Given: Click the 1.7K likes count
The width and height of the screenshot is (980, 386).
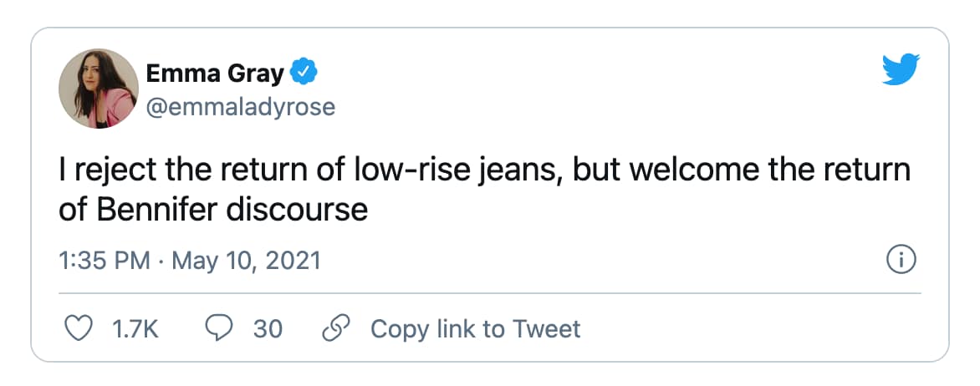Looking at the screenshot, I should (x=135, y=328).
